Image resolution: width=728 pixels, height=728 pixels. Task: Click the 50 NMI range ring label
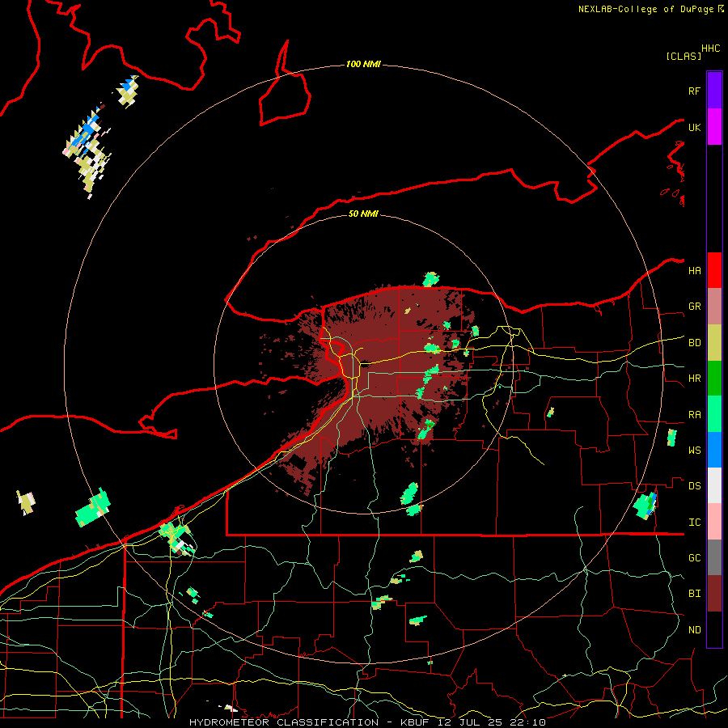coord(363,214)
